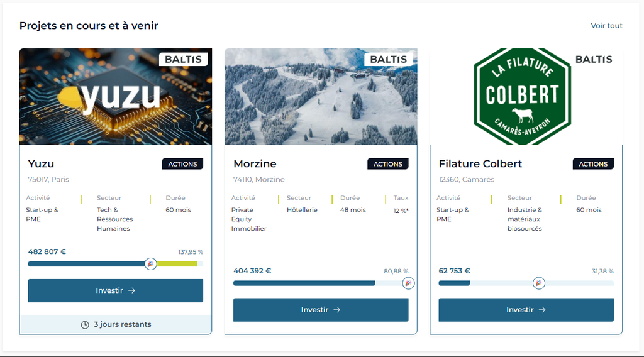This screenshot has height=357, width=644.
Task: Click the goal marker on Yuzu progress bar
Action: (x=151, y=264)
